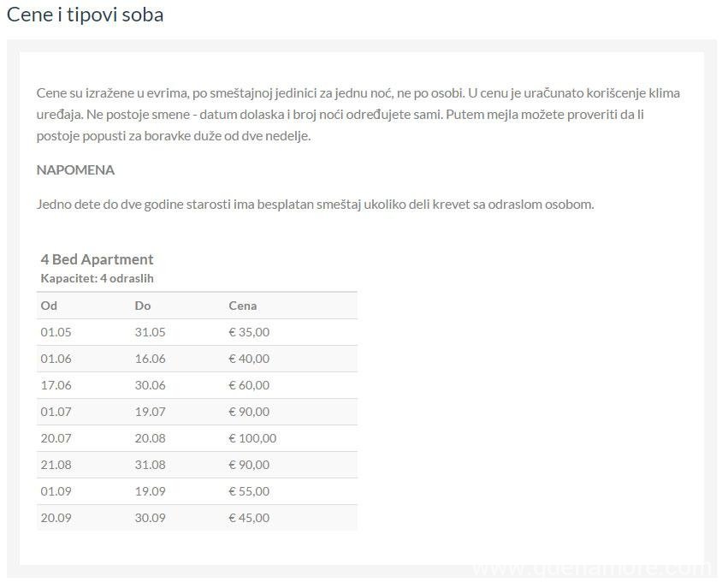Select the 20.07 start date cell
This screenshot has width=728, height=588.
click(56, 438)
